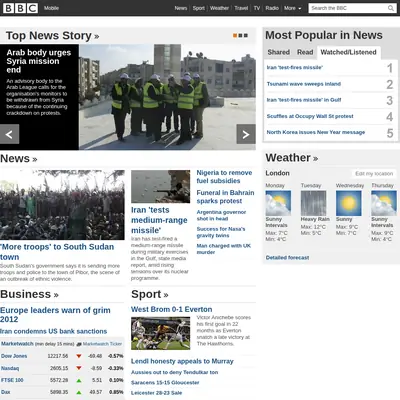Show the previous top story with left arrow
The width and height of the screenshot is (400, 400).
tap(9, 134)
